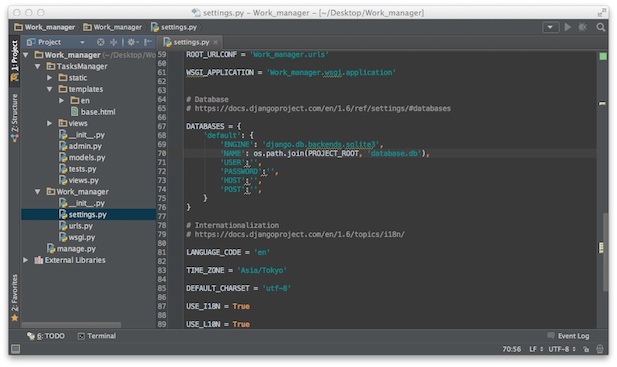Screen dimensions: 617x367
Task: Select the highlighted settings.py tree row
Action: coord(89,214)
